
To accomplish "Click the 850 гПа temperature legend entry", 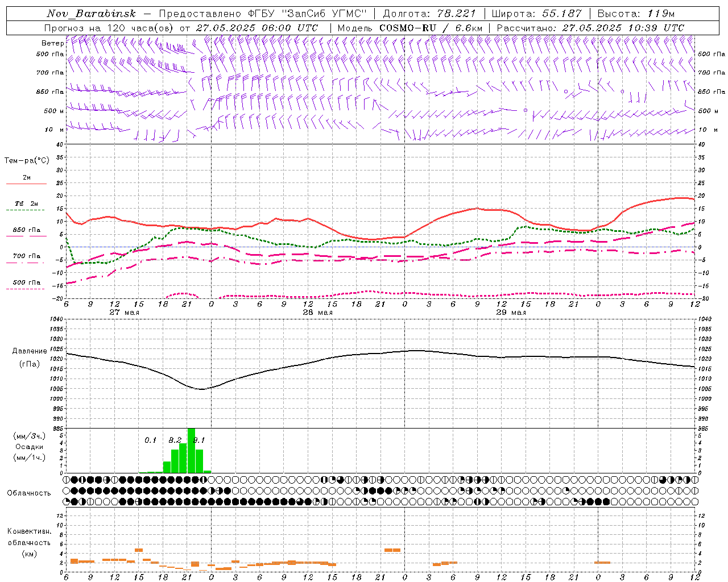I will coord(26,230).
